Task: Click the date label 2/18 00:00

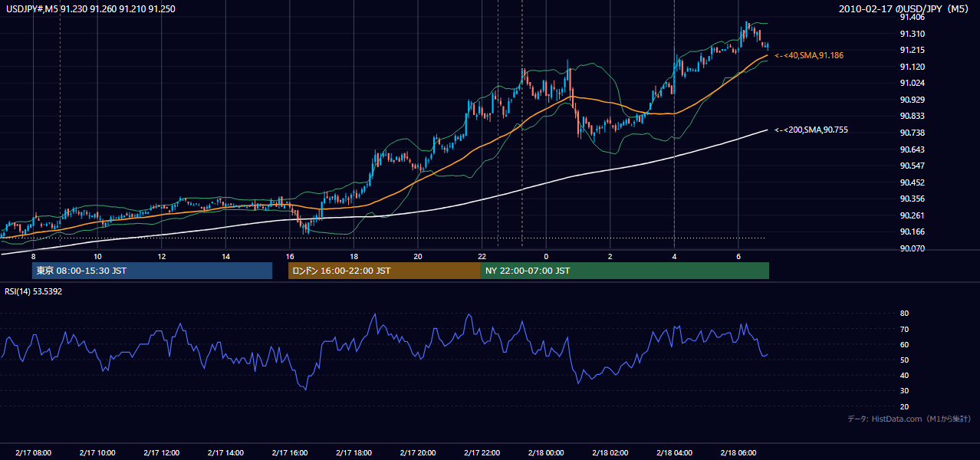Action: pos(546,453)
